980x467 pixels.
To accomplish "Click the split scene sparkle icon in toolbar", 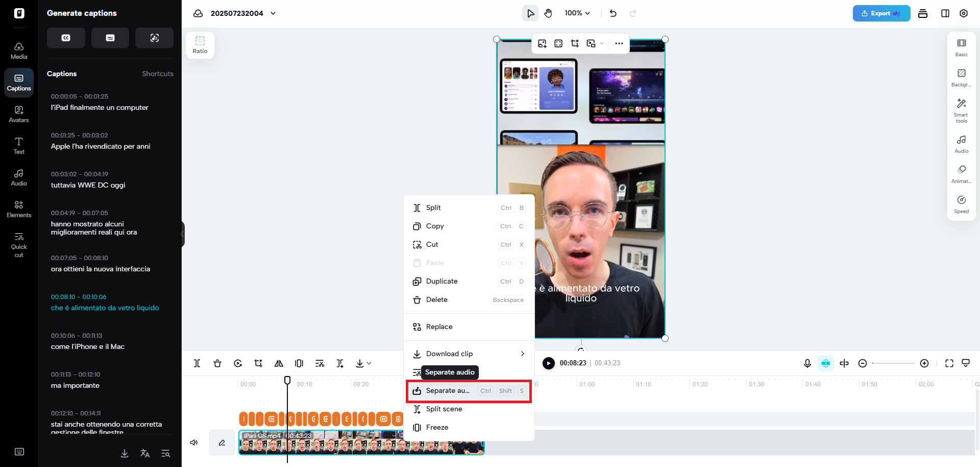I will click(340, 363).
